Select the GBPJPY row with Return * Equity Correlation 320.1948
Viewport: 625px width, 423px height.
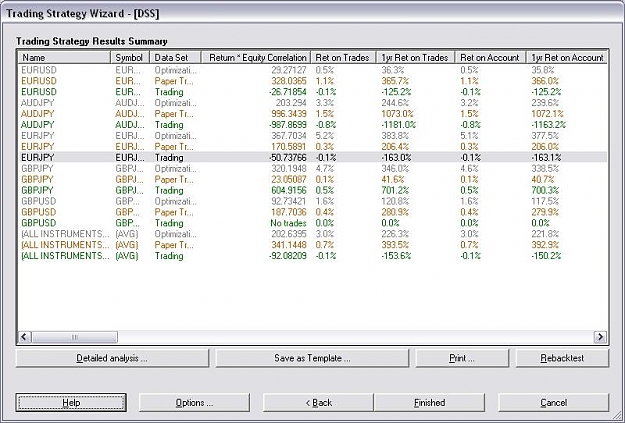312,168
